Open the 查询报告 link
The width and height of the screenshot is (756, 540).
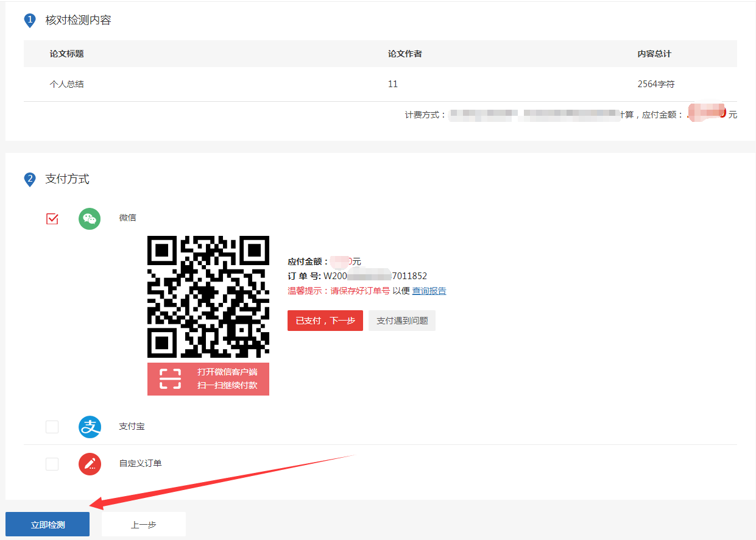(x=429, y=291)
